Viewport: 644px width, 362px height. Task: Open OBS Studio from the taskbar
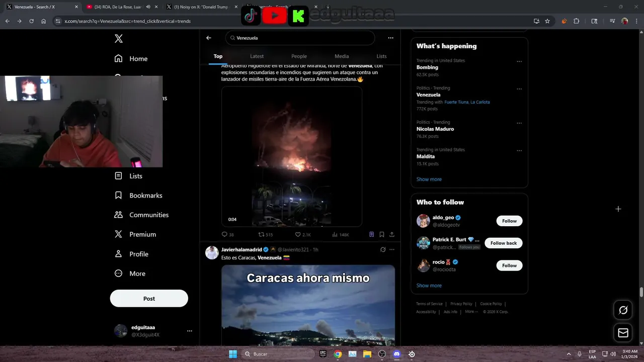(382, 354)
